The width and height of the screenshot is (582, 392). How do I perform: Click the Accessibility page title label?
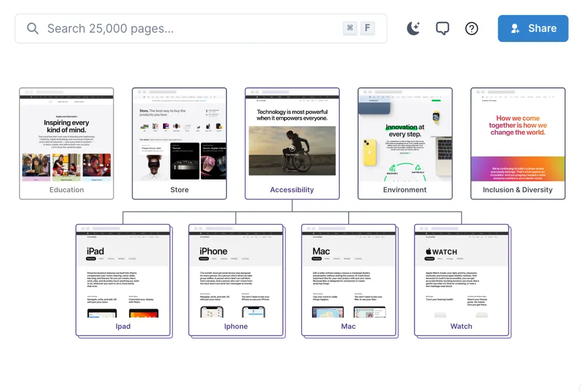click(292, 190)
